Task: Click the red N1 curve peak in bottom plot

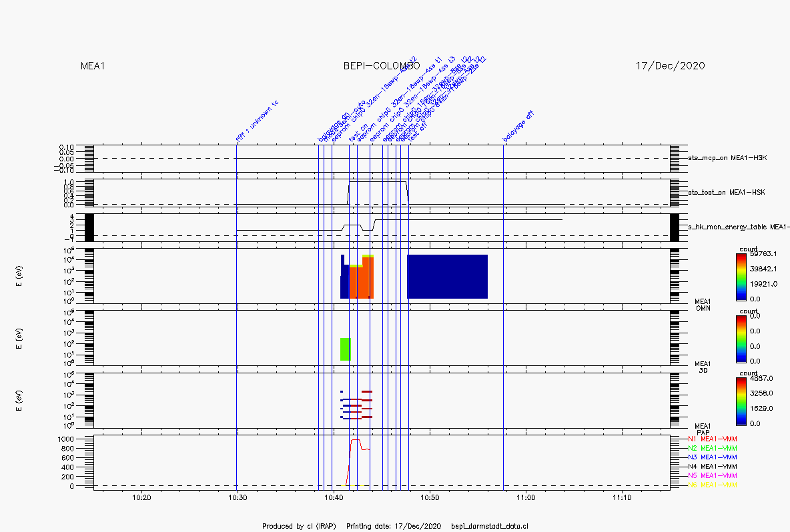Action: (355, 440)
